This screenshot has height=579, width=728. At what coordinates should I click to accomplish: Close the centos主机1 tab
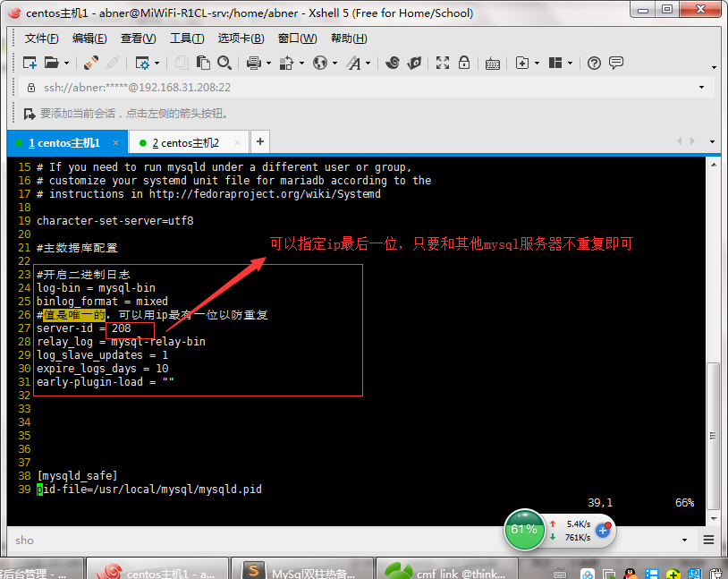pos(115,143)
